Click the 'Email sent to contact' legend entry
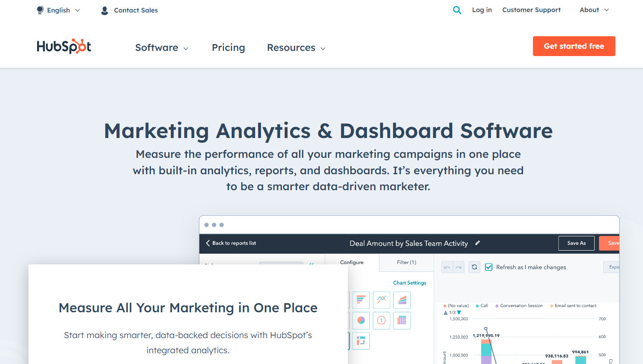The image size is (643, 364). click(573, 306)
